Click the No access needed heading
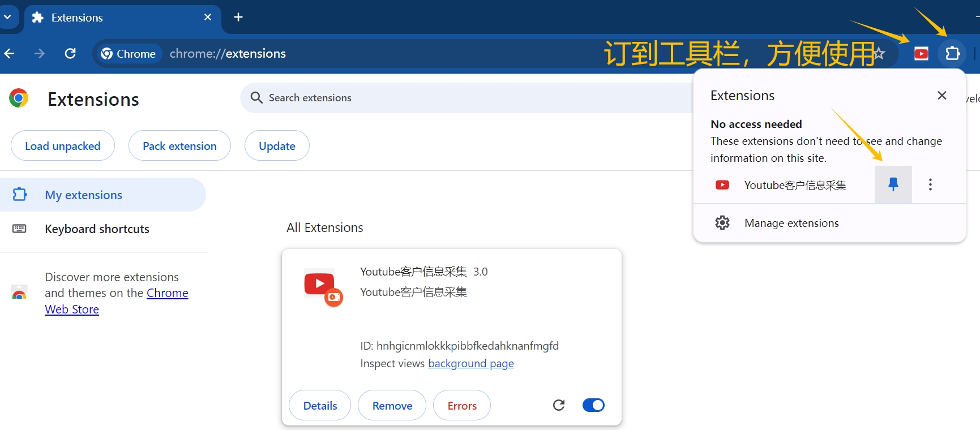 (756, 124)
